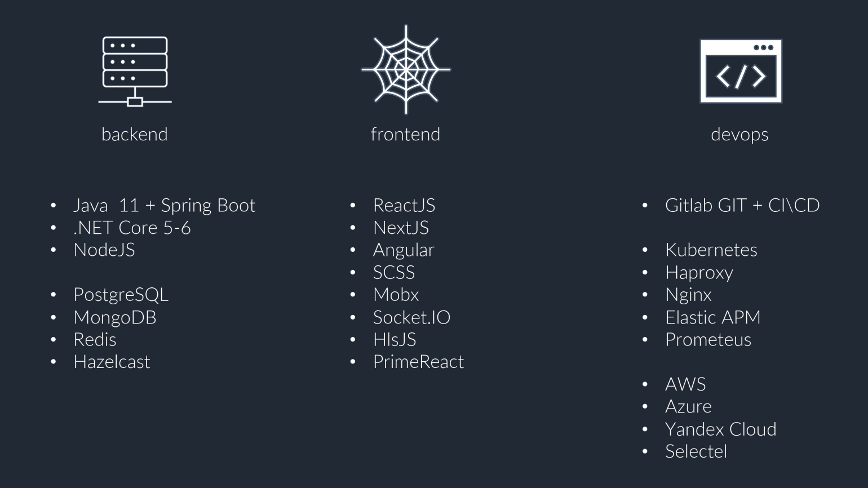868x488 pixels.
Task: Click the .NET Core 5-6 bullet
Action: (132, 228)
